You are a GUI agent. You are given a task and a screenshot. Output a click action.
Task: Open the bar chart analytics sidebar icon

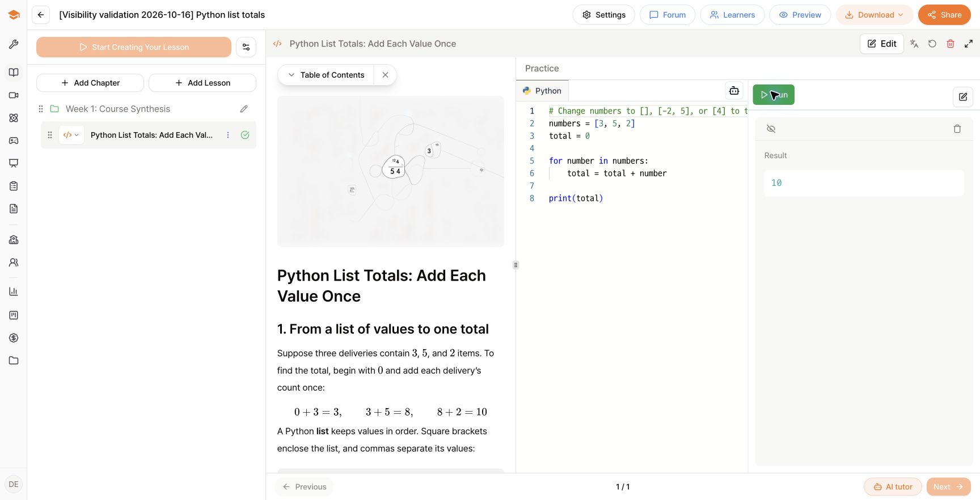[14, 291]
